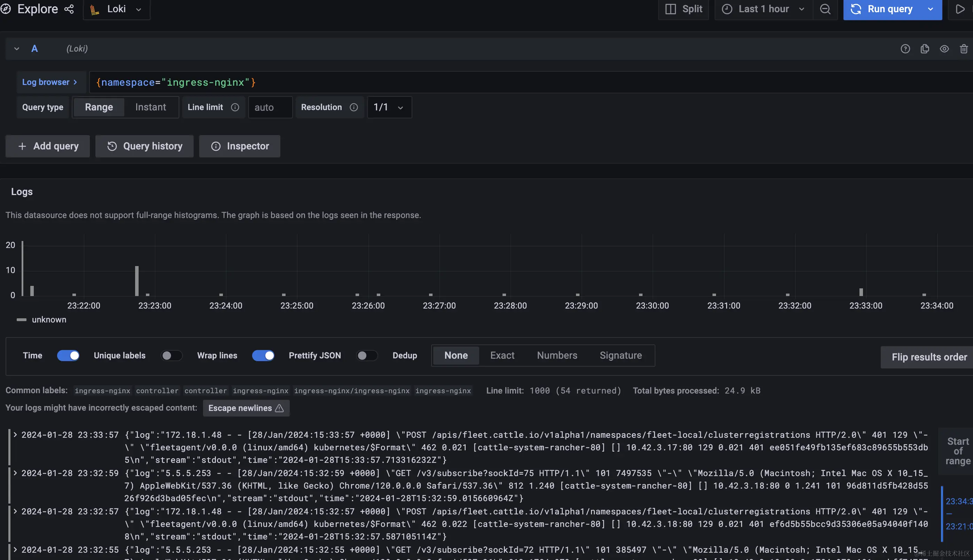
Task: Click the Explore compass icon
Action: 5,9
